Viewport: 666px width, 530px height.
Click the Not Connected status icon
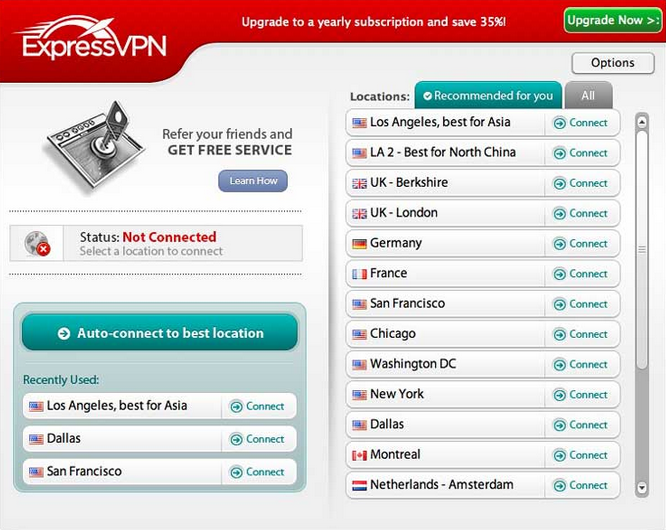click(x=38, y=243)
